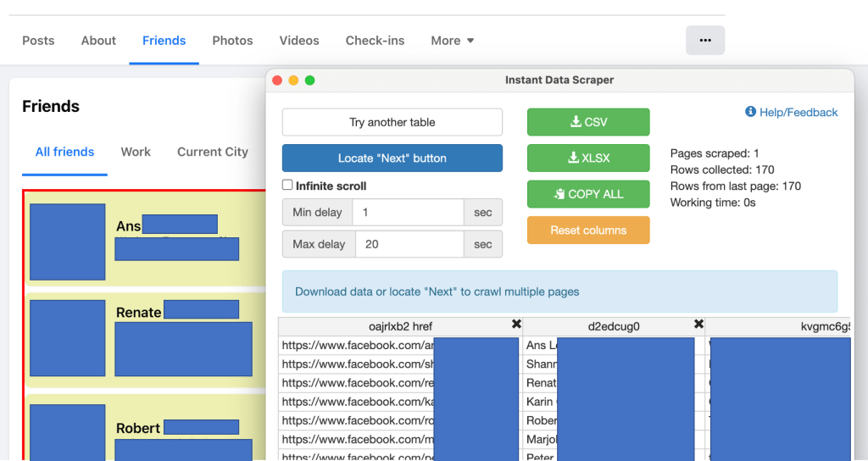Minimize the Instant Data Scraper window
The image size is (868, 461).
click(x=293, y=81)
